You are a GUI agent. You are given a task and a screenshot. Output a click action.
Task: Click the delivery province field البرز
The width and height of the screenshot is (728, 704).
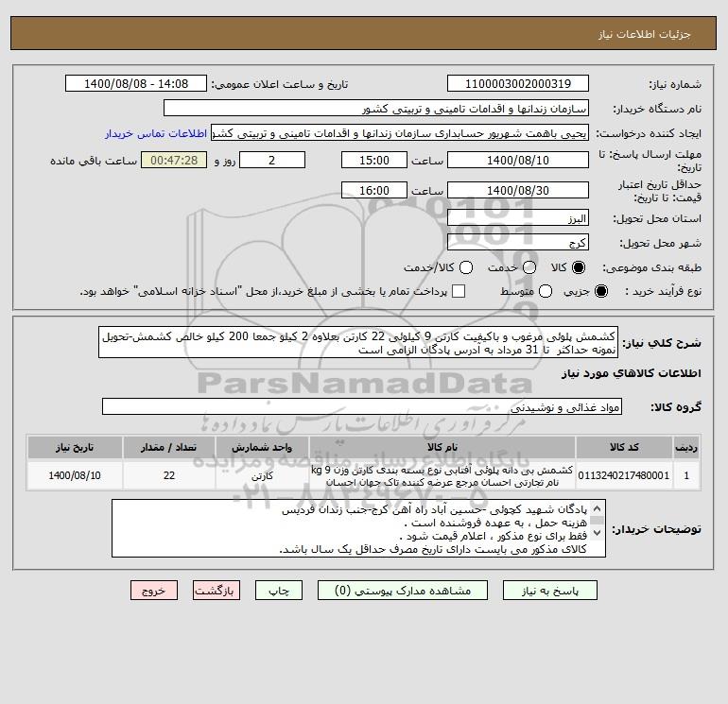point(518,217)
